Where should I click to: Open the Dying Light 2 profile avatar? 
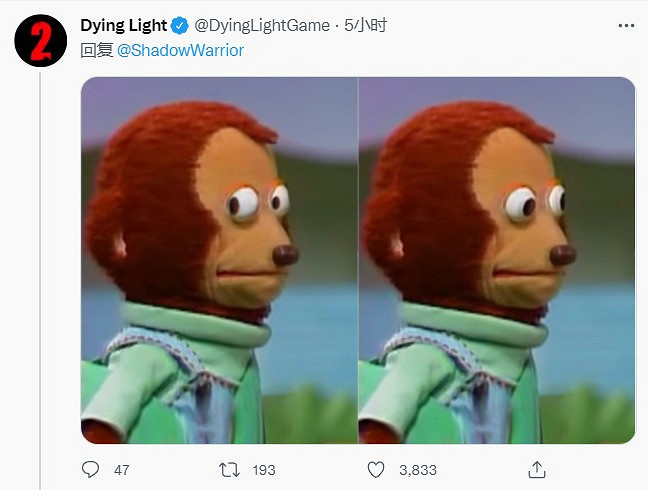(40, 40)
